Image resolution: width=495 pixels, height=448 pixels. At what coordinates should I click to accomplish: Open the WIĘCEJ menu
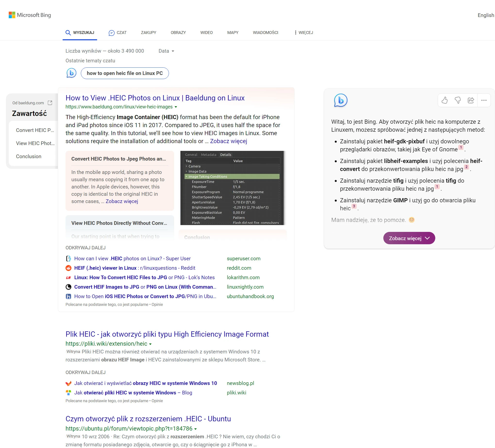pyautogui.click(x=304, y=33)
